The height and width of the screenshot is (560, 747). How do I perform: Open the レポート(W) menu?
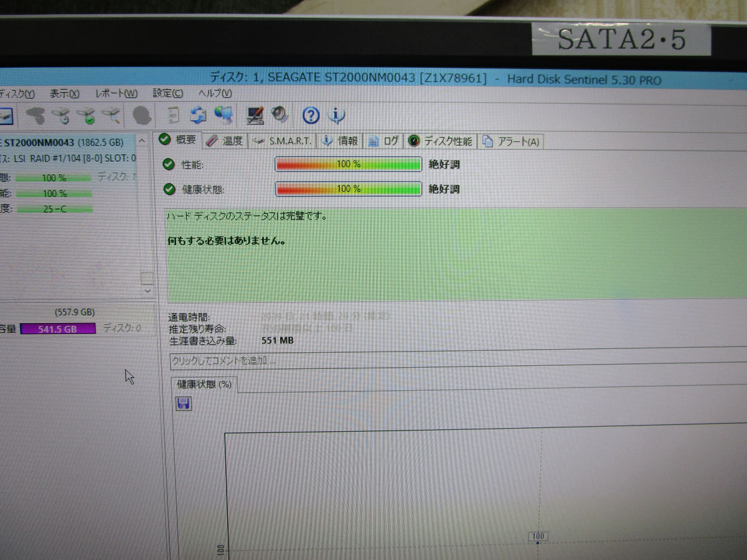116,93
